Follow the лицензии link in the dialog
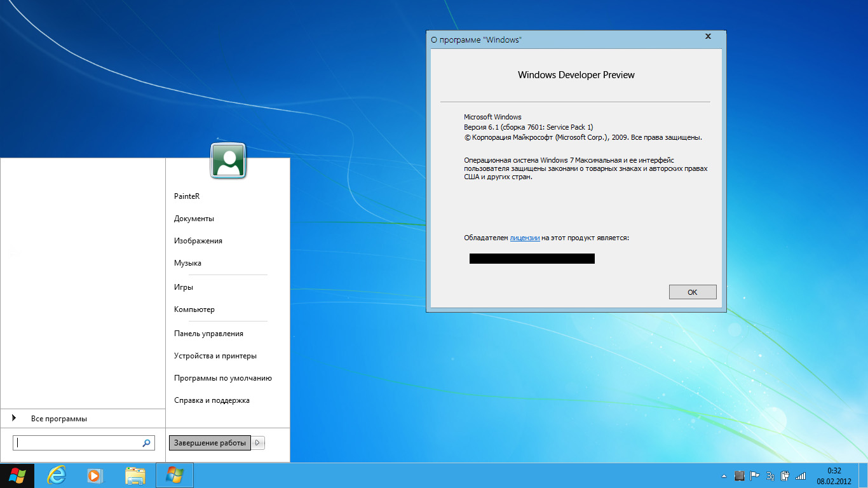 coord(525,238)
